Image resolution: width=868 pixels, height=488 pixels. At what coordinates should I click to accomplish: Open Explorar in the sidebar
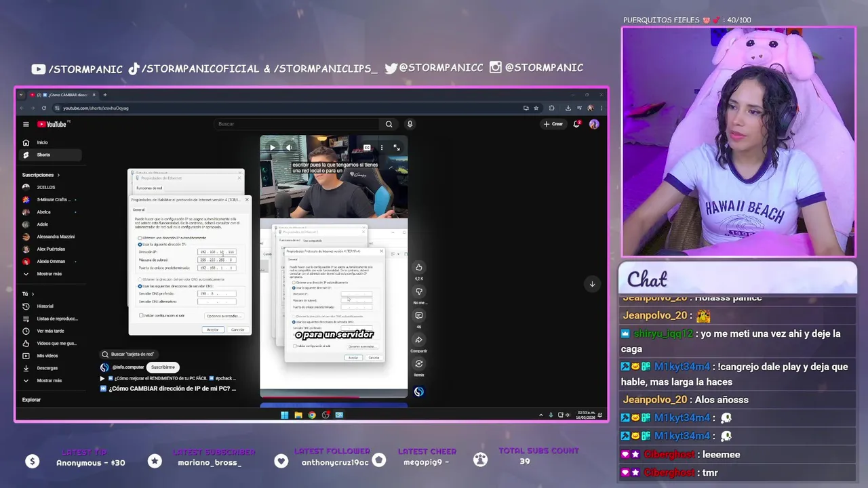point(31,400)
